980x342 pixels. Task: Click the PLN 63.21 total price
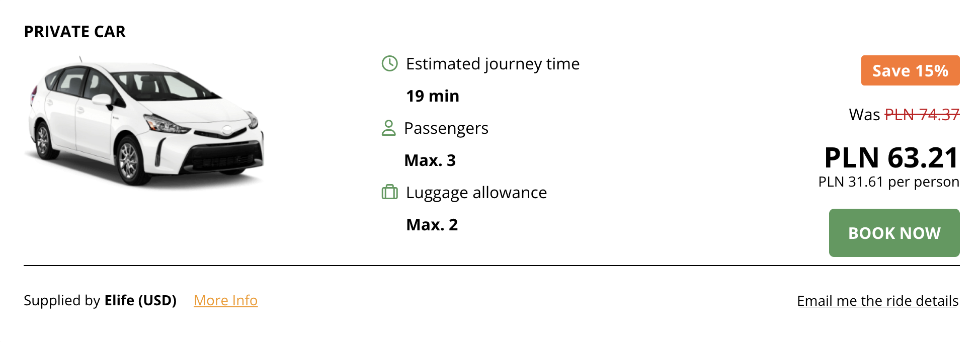click(891, 157)
